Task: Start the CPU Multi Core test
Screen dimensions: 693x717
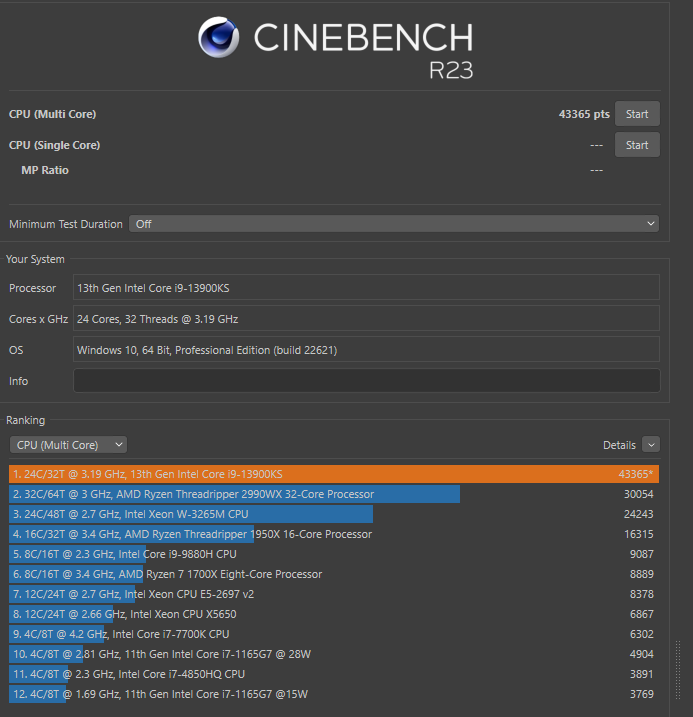Action: tap(637, 114)
